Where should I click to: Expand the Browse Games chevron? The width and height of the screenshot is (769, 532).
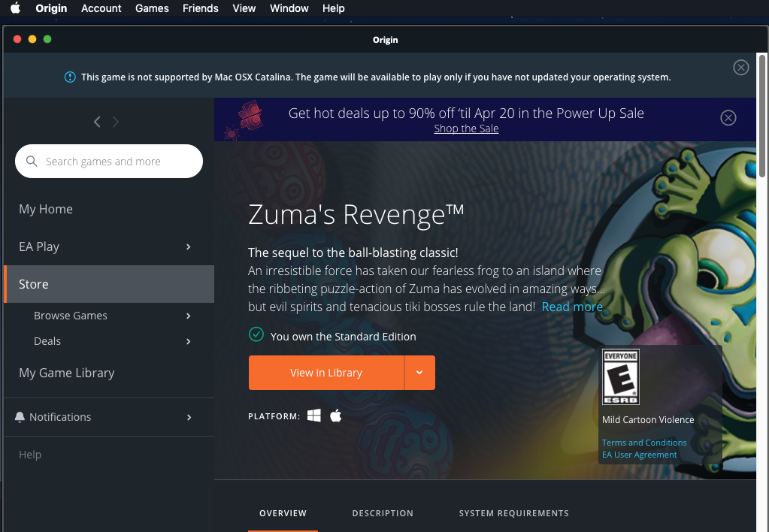coord(189,316)
